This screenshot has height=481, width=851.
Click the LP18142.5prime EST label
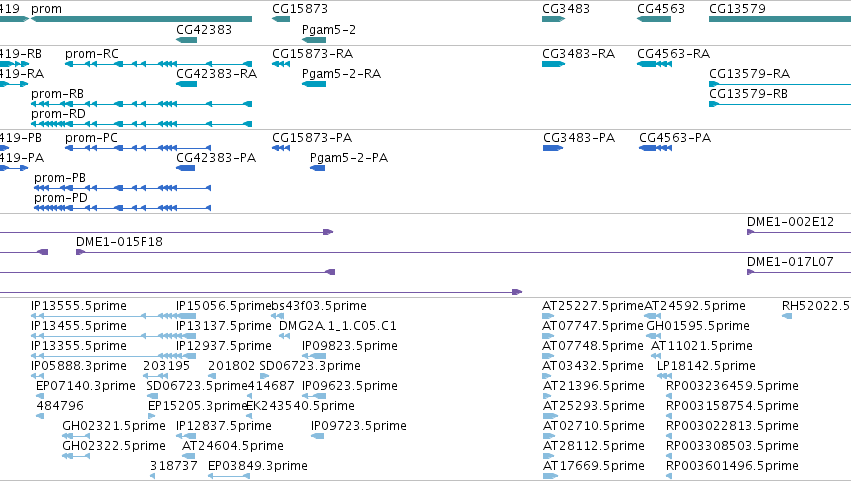(x=706, y=366)
